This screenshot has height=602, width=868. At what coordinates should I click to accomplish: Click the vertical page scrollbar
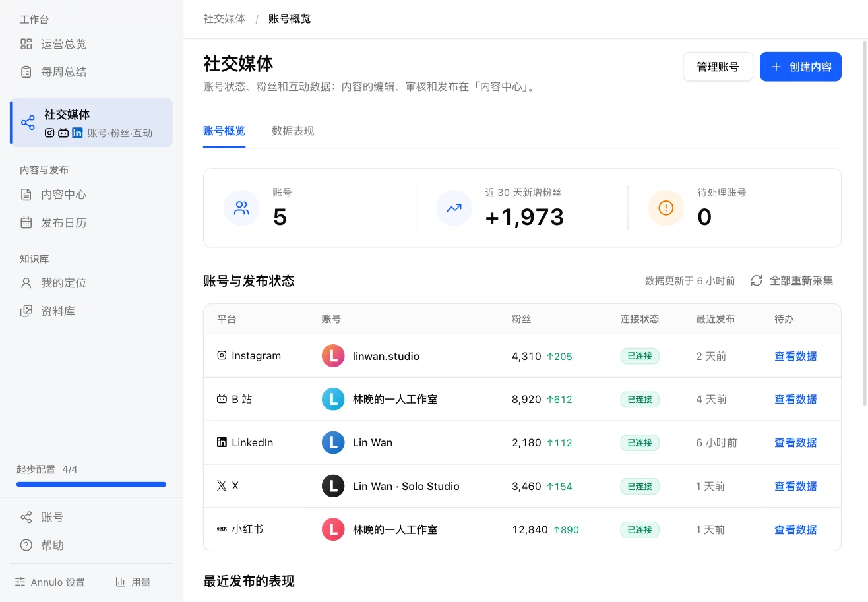pos(865,223)
